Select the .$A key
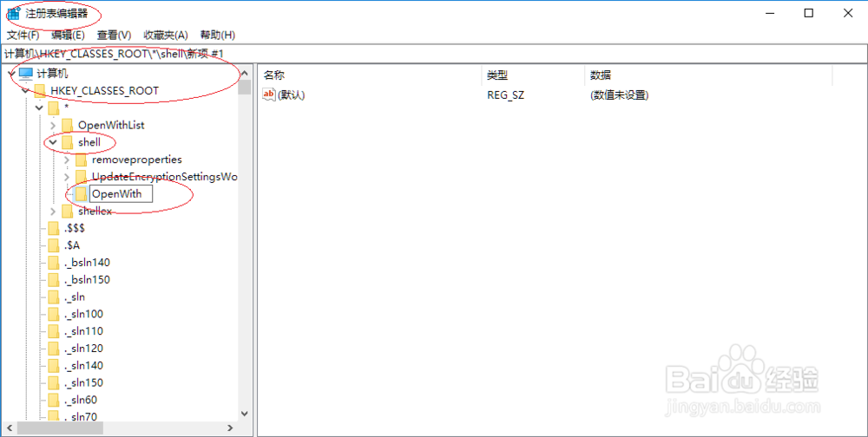Viewport: 868px width, 437px height. [71, 245]
